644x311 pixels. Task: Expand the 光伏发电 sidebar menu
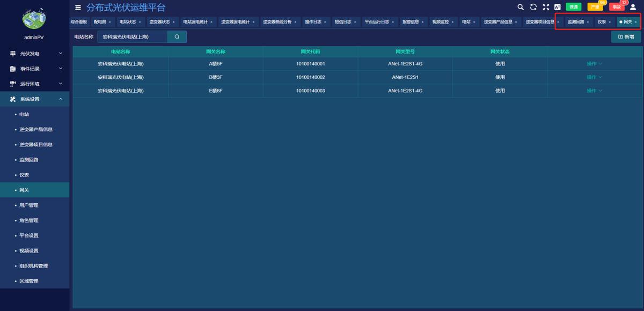34,54
